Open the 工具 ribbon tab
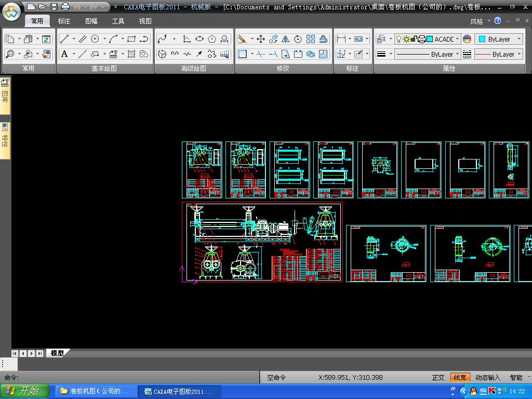The height and width of the screenshot is (399, 532). click(x=118, y=21)
